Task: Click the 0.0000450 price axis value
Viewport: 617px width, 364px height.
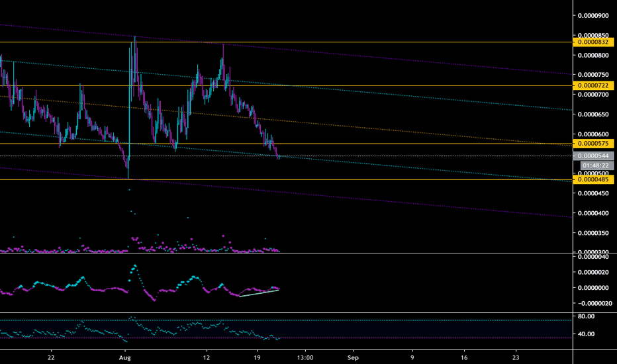Action: coord(593,193)
